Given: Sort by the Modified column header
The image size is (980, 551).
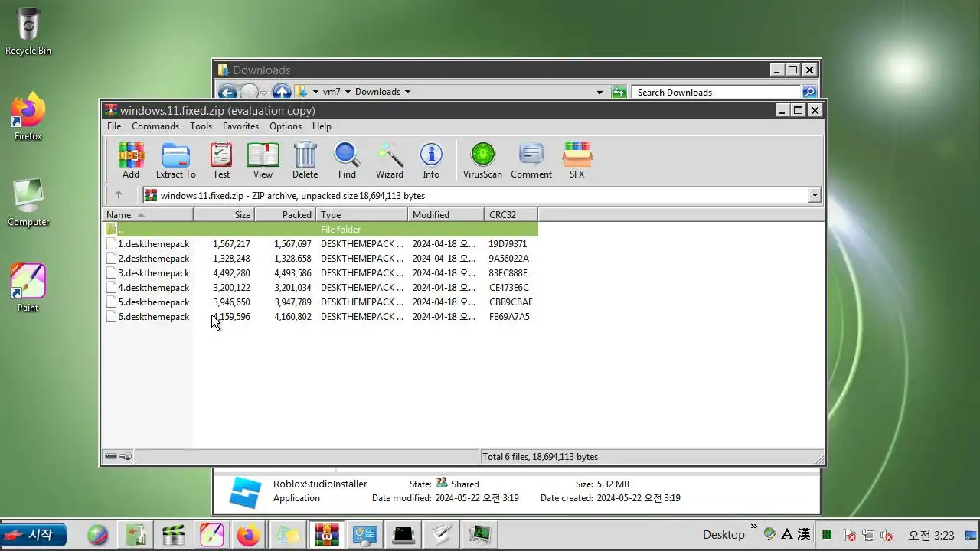Looking at the screenshot, I should click(x=446, y=214).
